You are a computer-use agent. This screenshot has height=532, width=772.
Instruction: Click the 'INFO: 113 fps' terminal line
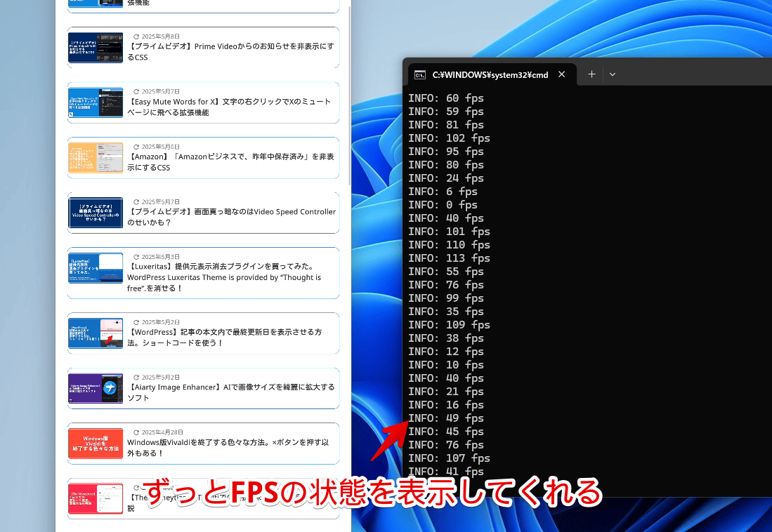coord(449,258)
